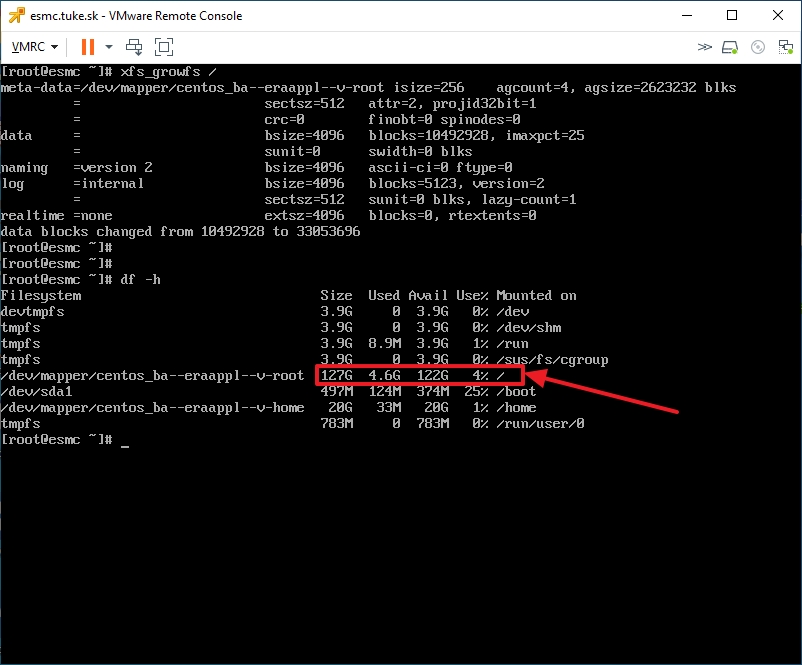The image size is (802, 665).
Task: Click the 'Size' column header
Action: click(x=337, y=296)
